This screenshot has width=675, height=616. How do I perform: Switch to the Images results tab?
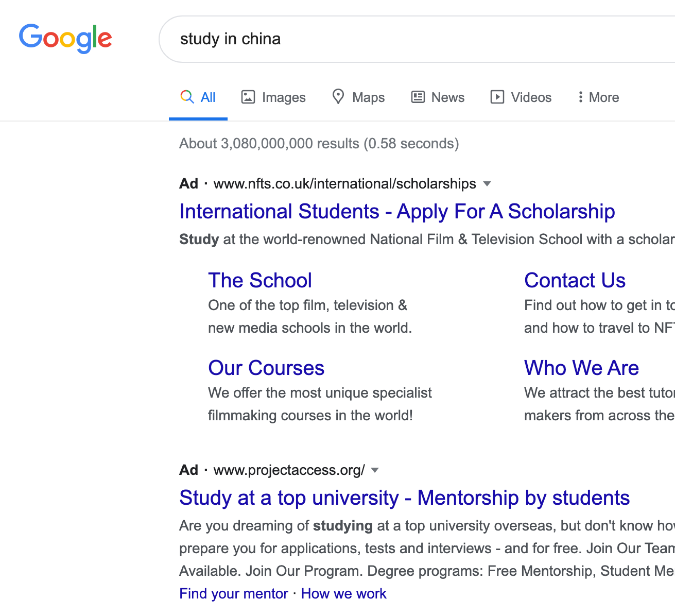coord(283,97)
